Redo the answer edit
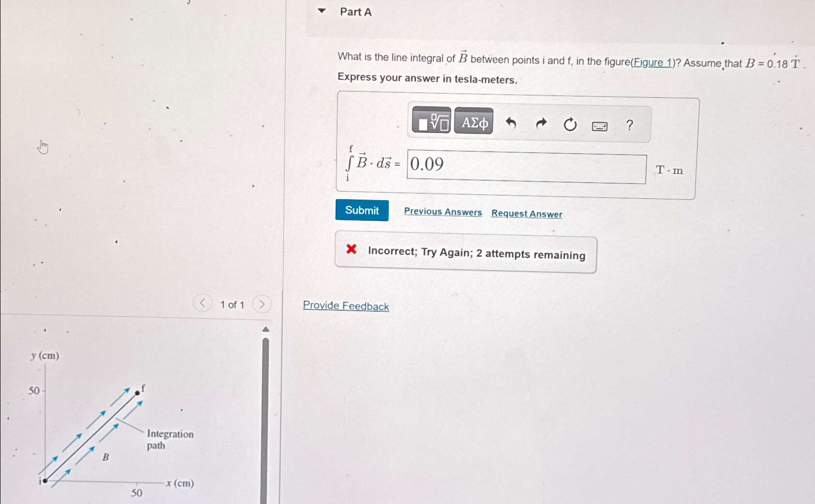The width and height of the screenshot is (815, 504). [x=541, y=124]
